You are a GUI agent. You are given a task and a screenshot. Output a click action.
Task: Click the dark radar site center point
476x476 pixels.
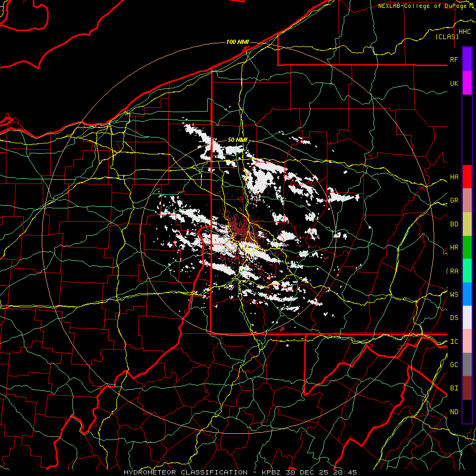coord(239,237)
